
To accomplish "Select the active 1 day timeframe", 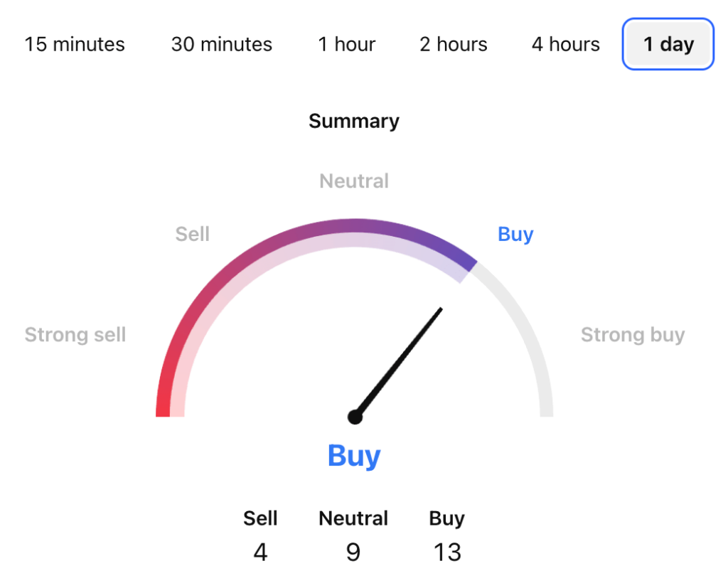I will [667, 44].
